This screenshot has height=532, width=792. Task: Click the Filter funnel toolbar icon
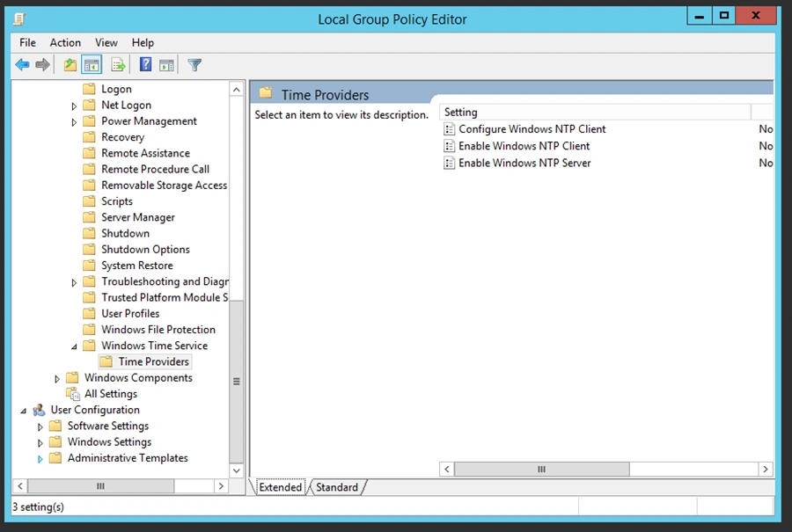point(194,64)
